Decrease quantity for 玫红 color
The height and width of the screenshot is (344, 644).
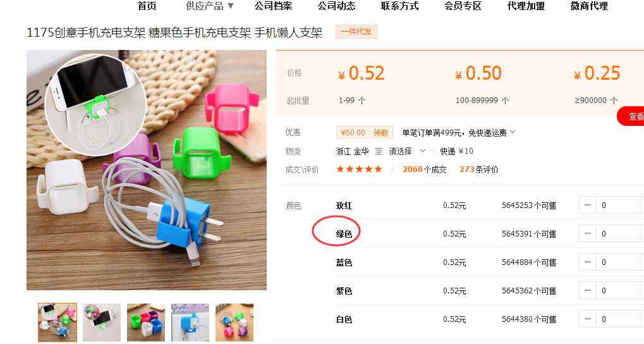pos(588,205)
